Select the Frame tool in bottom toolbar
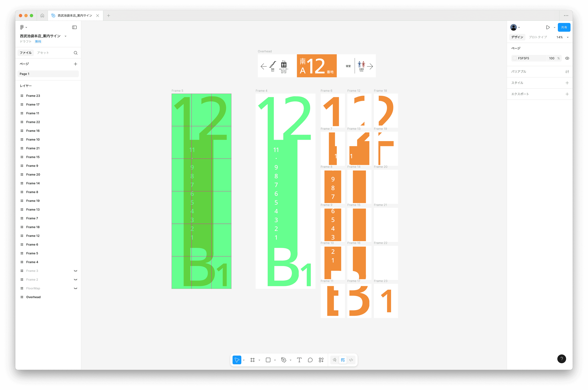 tap(253, 360)
